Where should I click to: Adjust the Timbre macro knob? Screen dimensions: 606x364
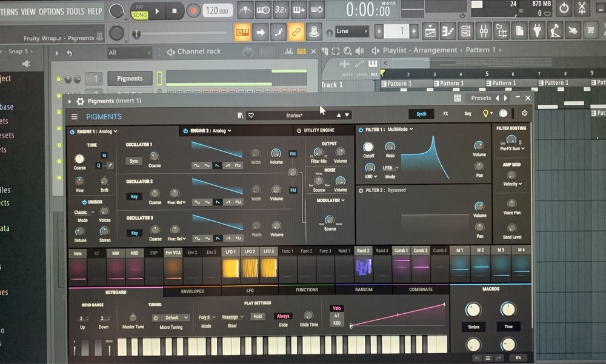coord(473,310)
